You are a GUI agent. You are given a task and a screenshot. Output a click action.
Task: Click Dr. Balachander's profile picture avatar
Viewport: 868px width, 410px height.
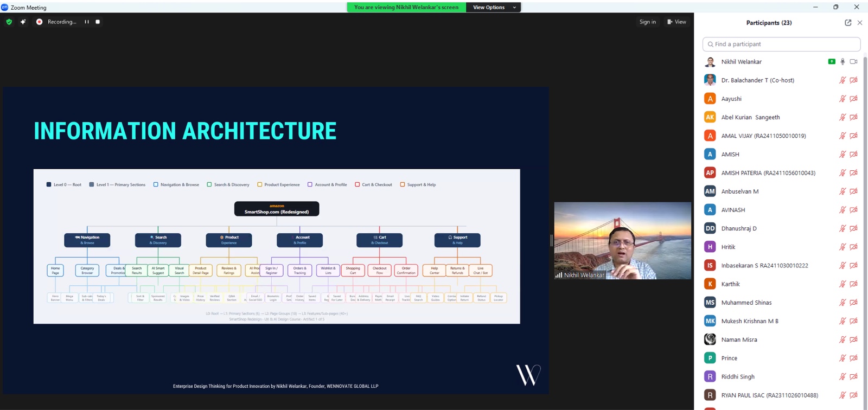tap(710, 80)
